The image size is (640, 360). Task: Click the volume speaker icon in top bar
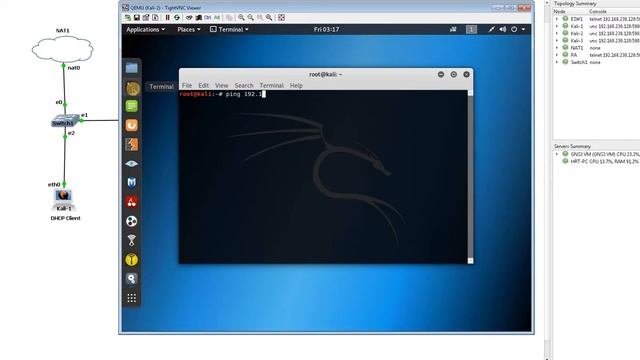pos(503,29)
